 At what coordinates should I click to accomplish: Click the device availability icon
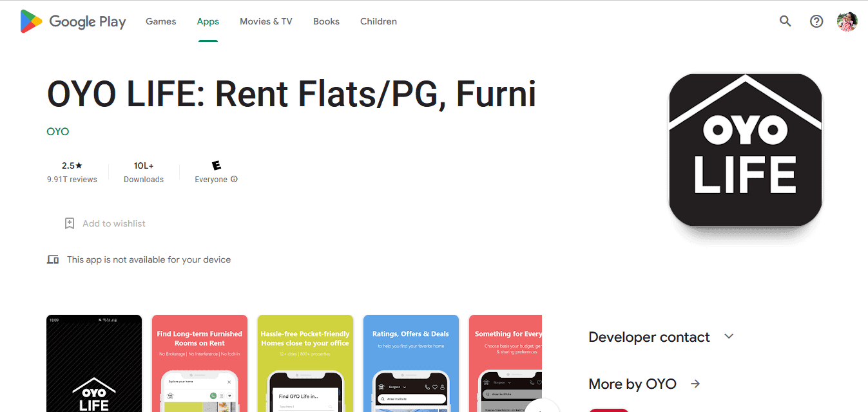[53, 259]
